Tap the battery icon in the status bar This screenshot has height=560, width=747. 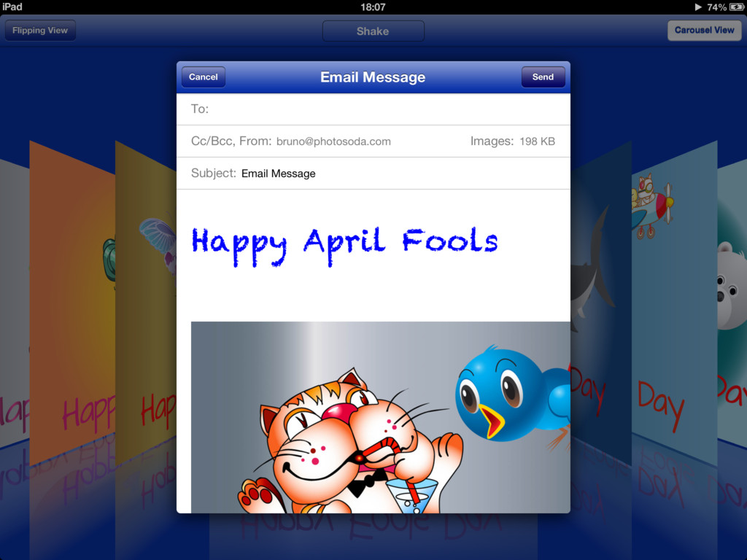(737, 7)
